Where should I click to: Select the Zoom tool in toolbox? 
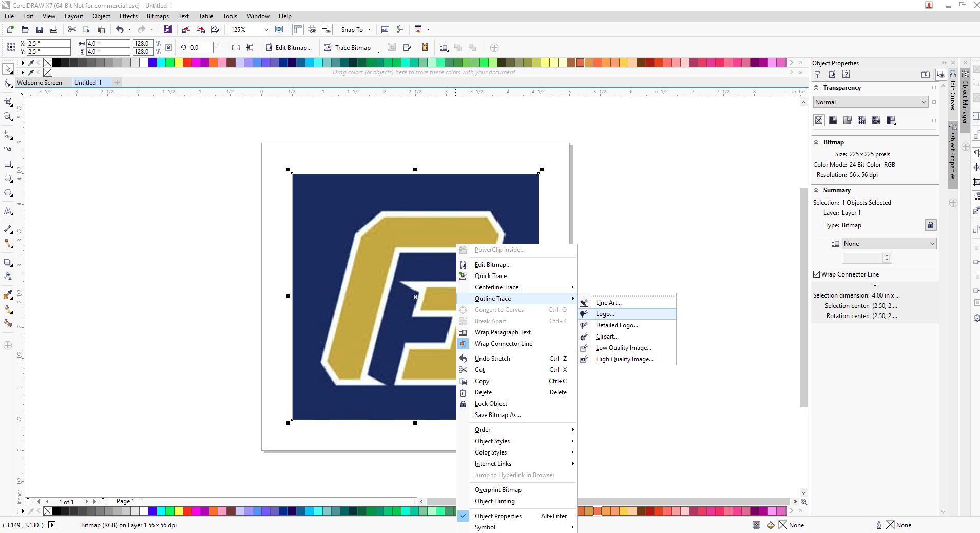[8, 117]
